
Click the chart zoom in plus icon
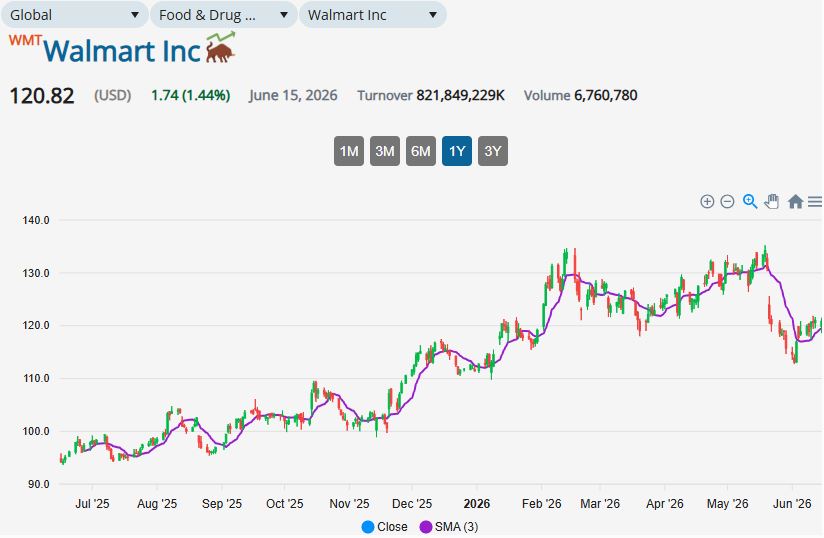coord(707,202)
